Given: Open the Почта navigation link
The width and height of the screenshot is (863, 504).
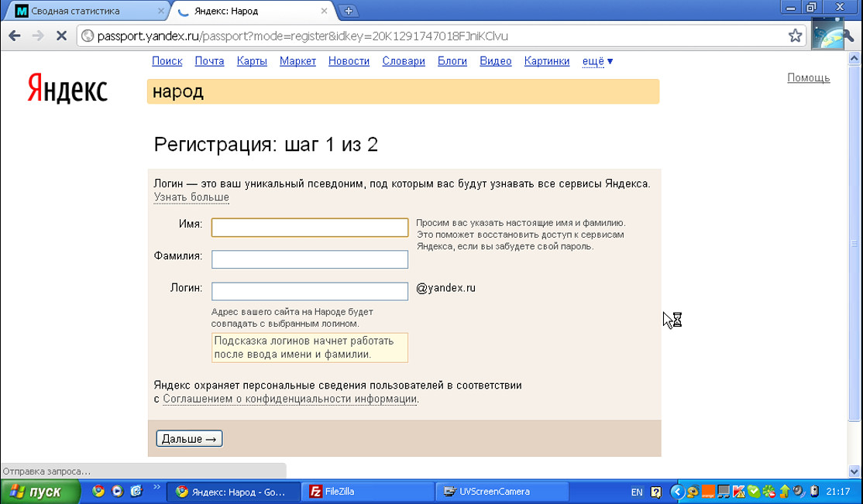Looking at the screenshot, I should pyautogui.click(x=209, y=61).
